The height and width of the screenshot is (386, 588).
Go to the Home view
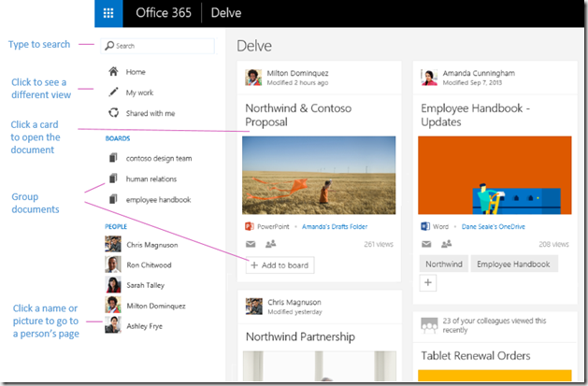[136, 72]
